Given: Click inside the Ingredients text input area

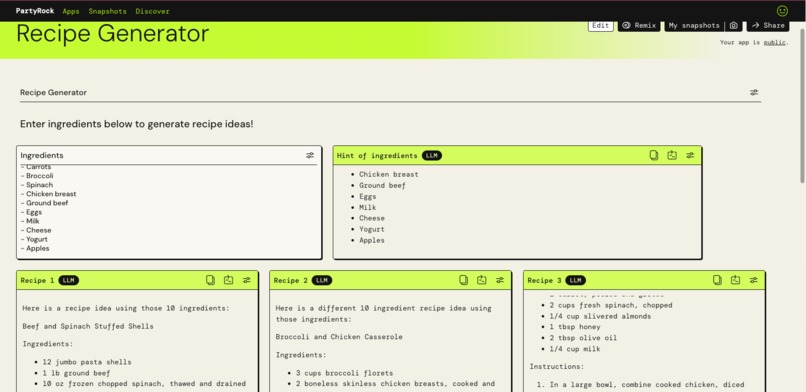Looking at the screenshot, I should pos(169,212).
